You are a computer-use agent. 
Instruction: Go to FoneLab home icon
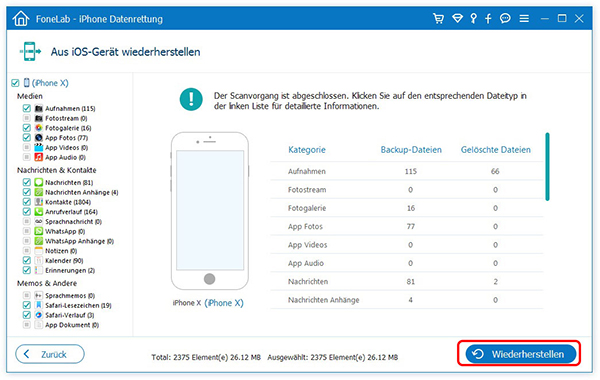(20, 18)
